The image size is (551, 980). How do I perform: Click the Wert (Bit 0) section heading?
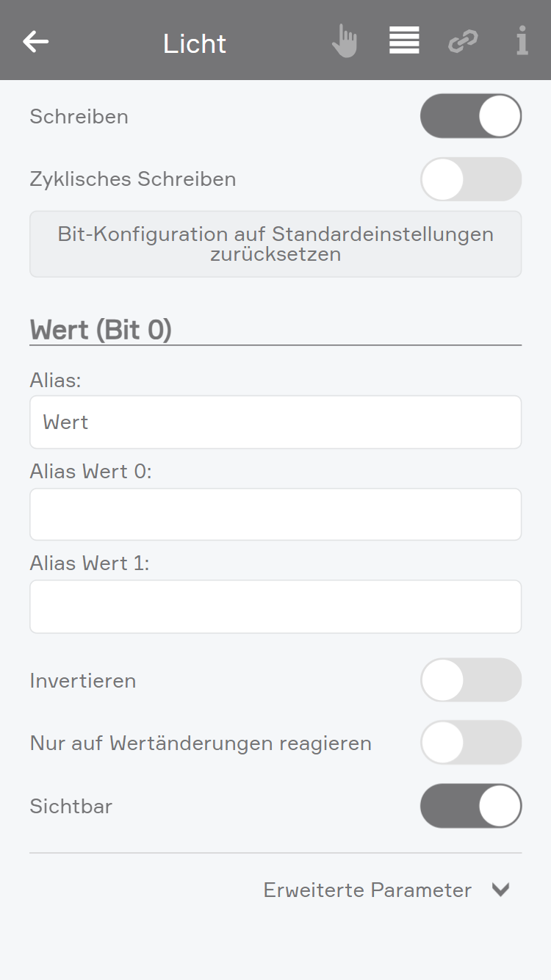click(101, 330)
